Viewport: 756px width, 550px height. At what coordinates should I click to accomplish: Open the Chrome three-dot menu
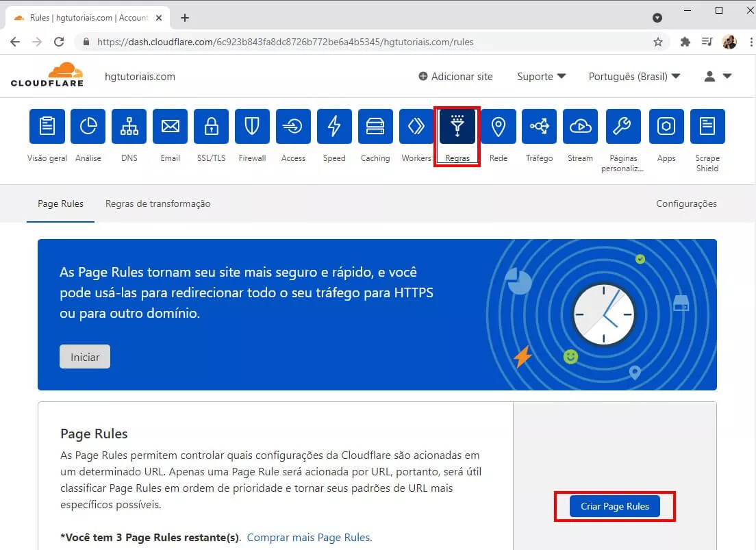(x=751, y=42)
